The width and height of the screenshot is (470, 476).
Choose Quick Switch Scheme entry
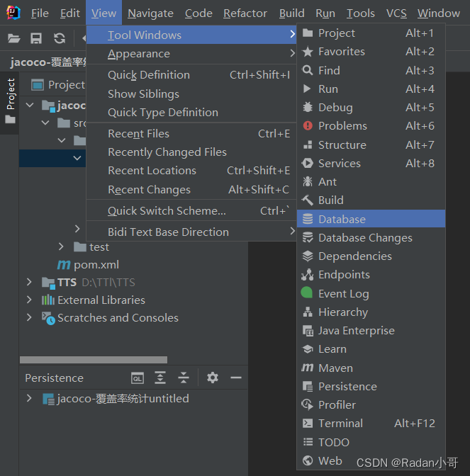[x=191, y=210]
